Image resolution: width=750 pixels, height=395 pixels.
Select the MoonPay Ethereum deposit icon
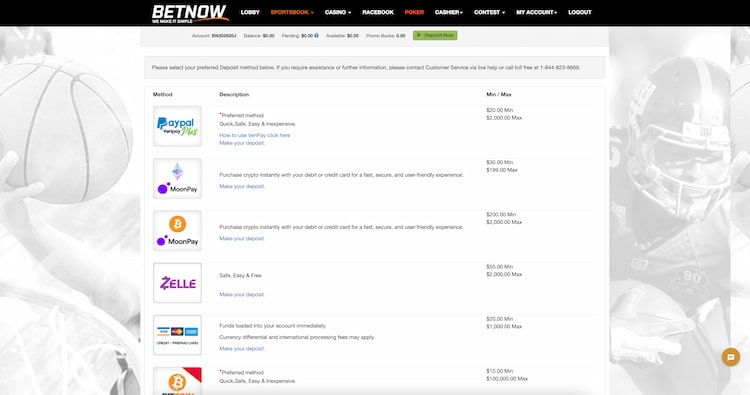(x=177, y=178)
